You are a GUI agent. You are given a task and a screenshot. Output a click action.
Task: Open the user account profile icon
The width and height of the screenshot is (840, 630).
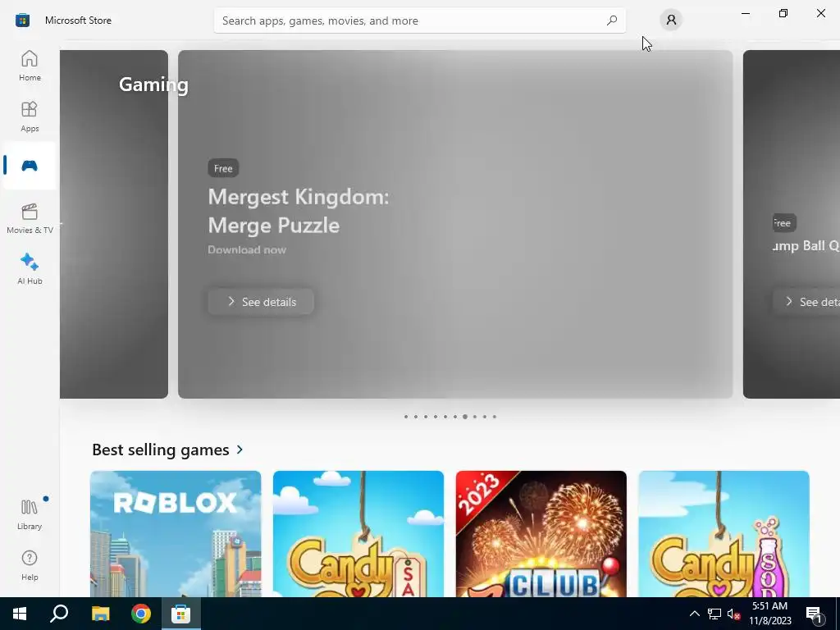click(x=671, y=21)
